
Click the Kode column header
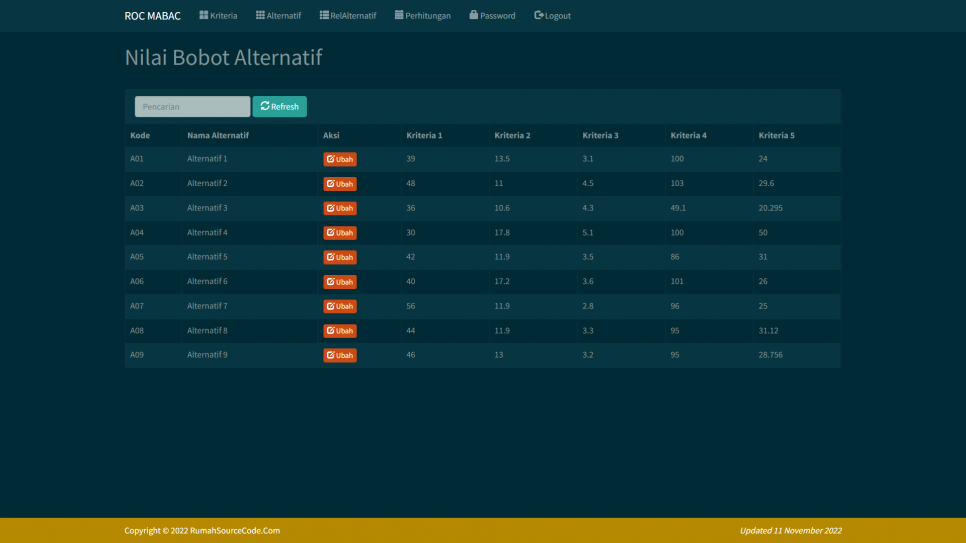point(140,136)
